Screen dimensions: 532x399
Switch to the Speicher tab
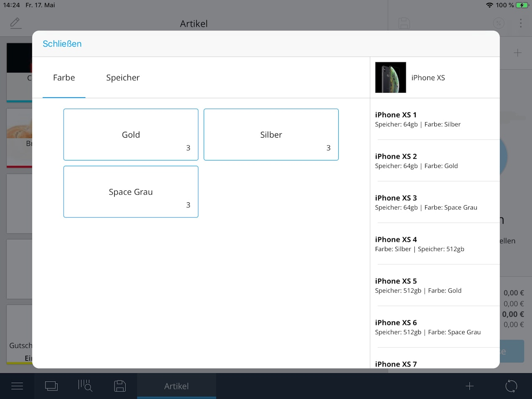coord(123,78)
